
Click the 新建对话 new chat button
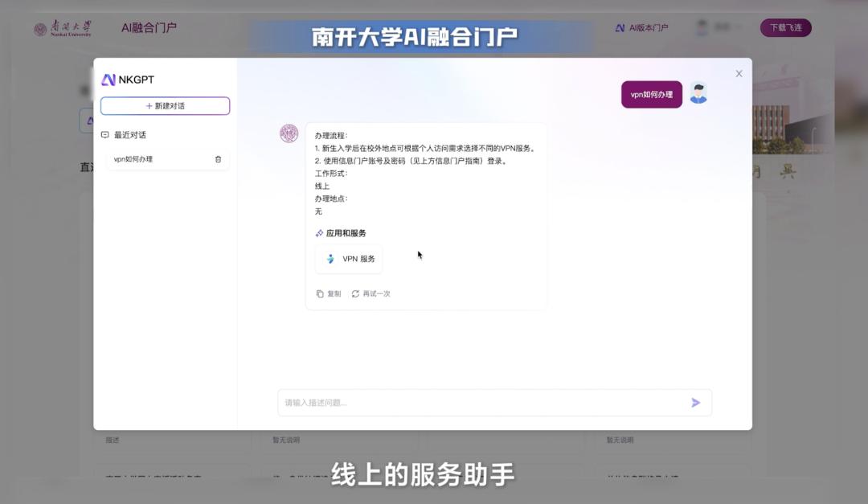[x=165, y=105]
